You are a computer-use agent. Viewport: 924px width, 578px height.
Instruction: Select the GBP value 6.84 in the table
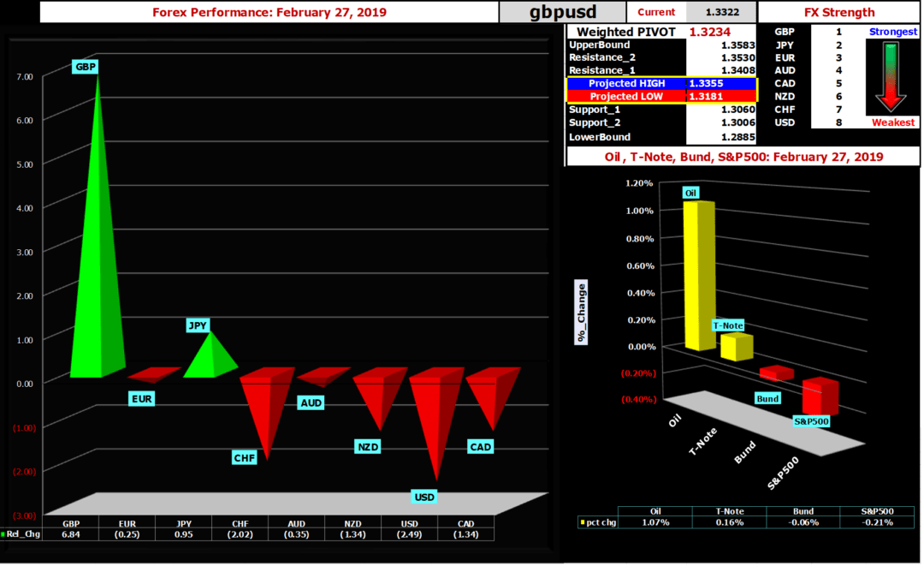[x=70, y=533]
